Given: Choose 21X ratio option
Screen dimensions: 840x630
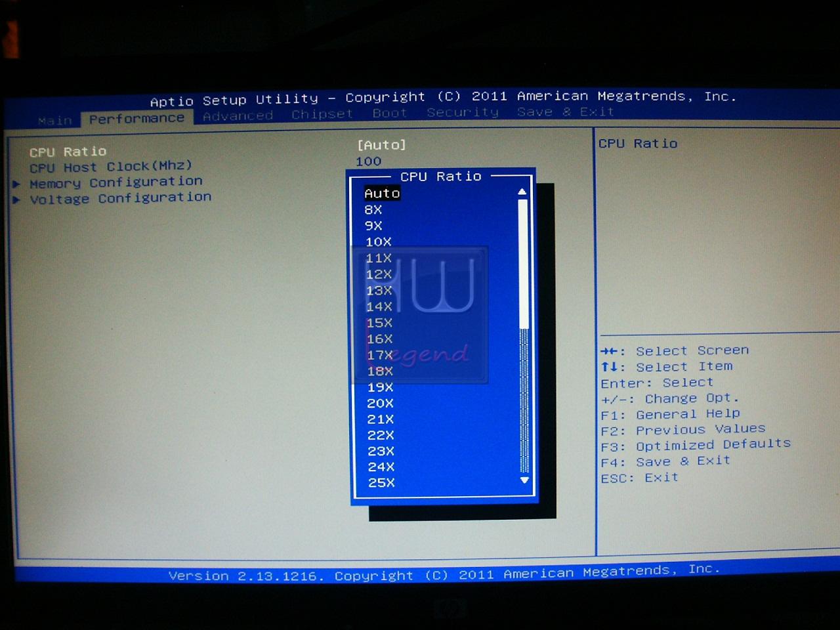Looking at the screenshot, I should click(x=381, y=419).
